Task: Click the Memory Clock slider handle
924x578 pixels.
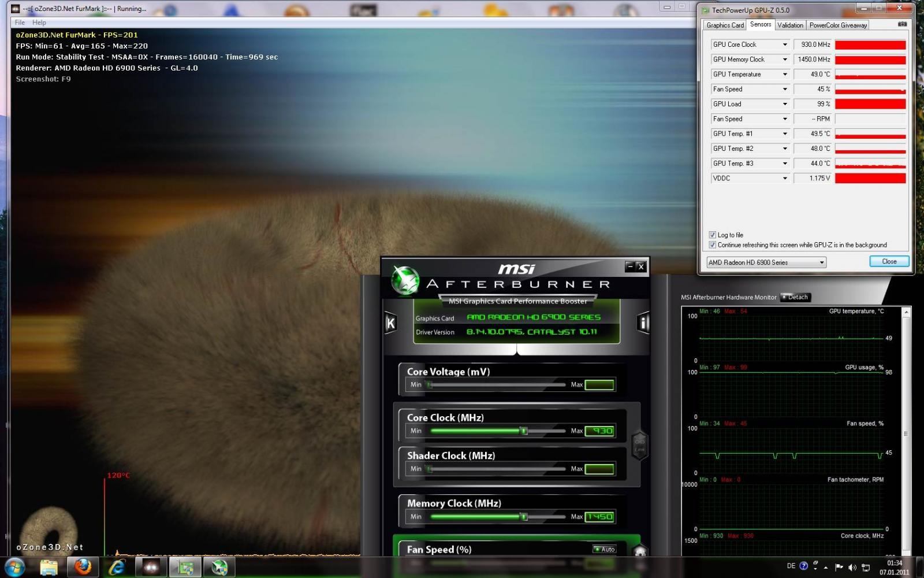Action: click(x=523, y=517)
